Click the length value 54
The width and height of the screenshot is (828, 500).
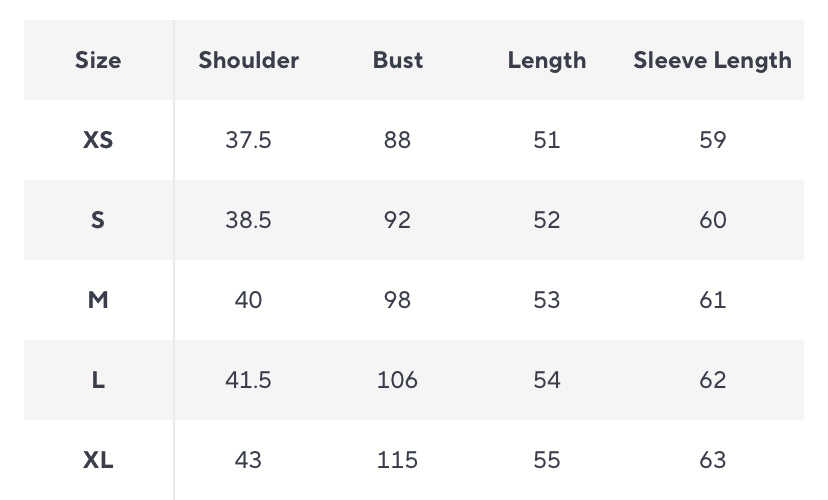tap(547, 380)
